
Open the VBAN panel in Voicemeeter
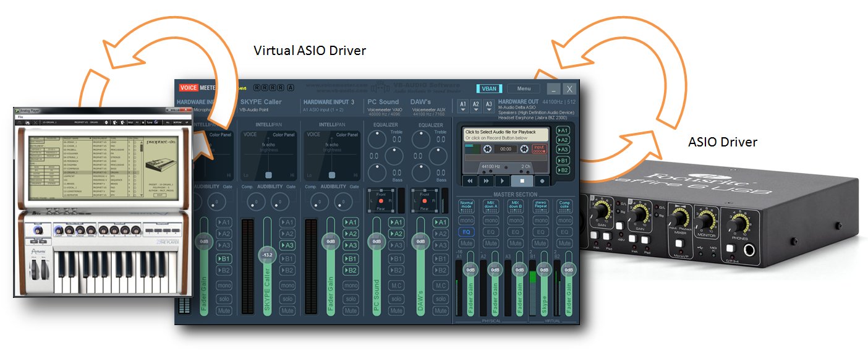488,88
